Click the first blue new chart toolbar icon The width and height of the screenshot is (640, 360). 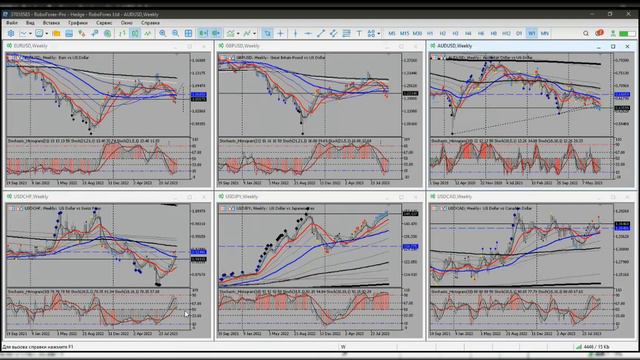tap(11, 33)
